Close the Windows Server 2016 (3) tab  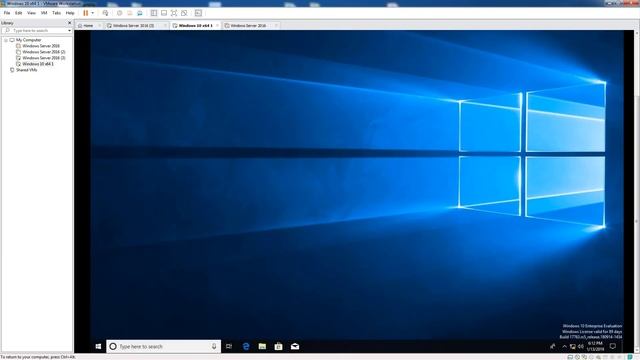(165, 25)
